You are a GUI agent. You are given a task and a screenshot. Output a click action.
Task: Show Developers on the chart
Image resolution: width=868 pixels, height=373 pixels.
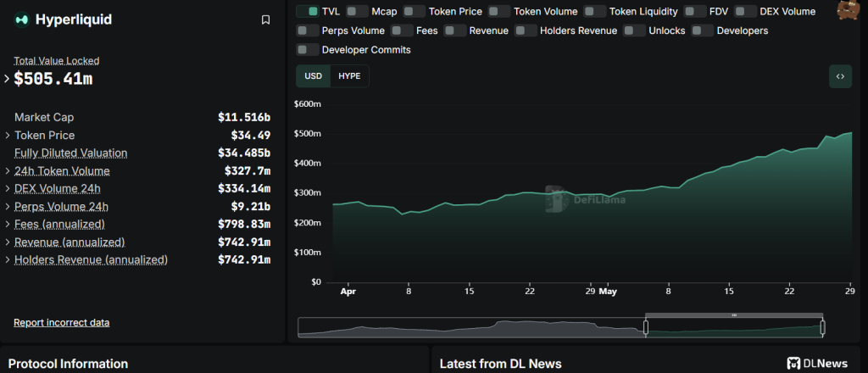(703, 31)
